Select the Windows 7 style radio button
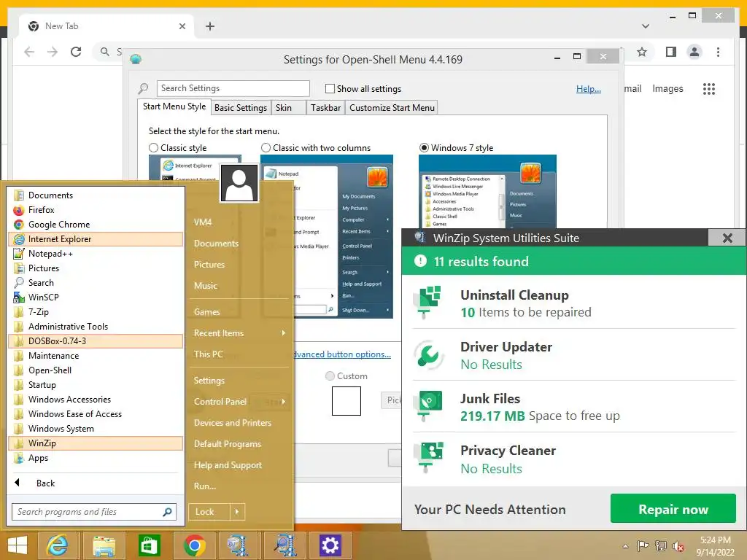The height and width of the screenshot is (560, 747). pos(424,147)
